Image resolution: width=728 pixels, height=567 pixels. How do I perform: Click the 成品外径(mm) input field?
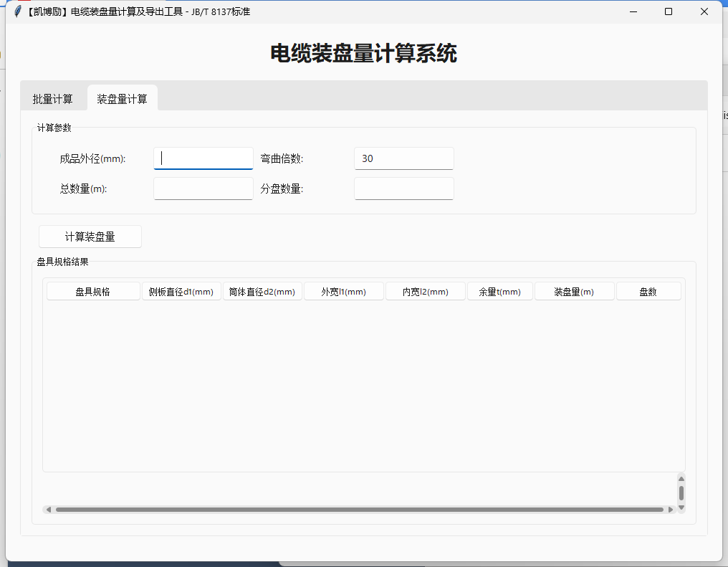203,158
